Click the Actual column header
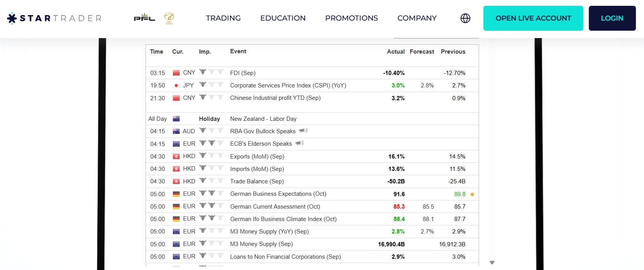The width and height of the screenshot is (644, 270). [396, 52]
